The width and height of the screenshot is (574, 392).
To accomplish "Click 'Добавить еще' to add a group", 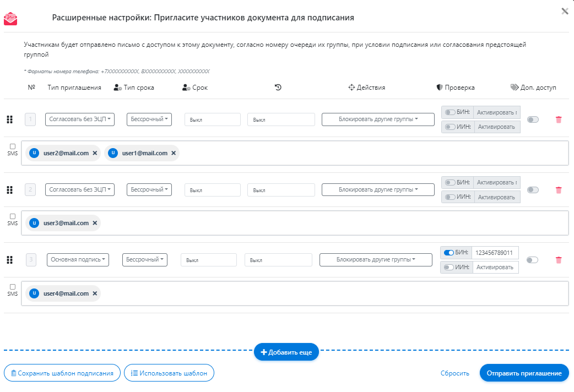I will tap(286, 352).
